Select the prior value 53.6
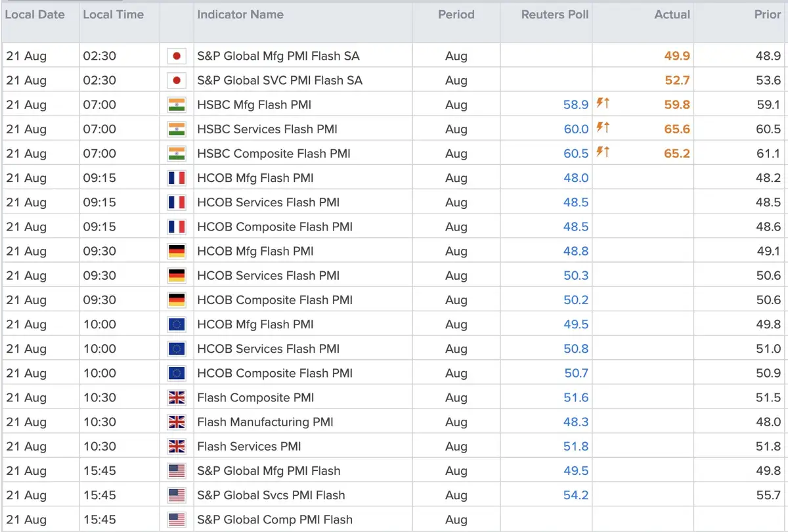The width and height of the screenshot is (788, 532). pyautogui.click(x=768, y=80)
